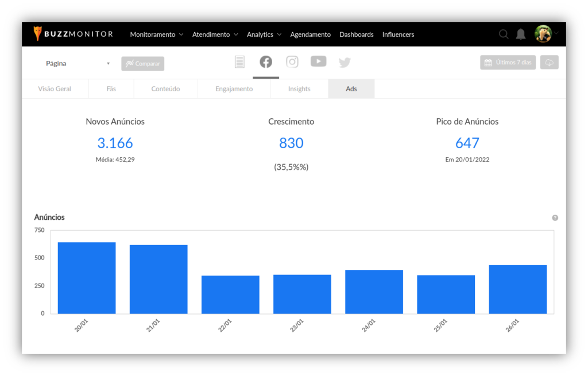Click the cloud download export icon
588x376 pixels.
pyautogui.click(x=550, y=63)
